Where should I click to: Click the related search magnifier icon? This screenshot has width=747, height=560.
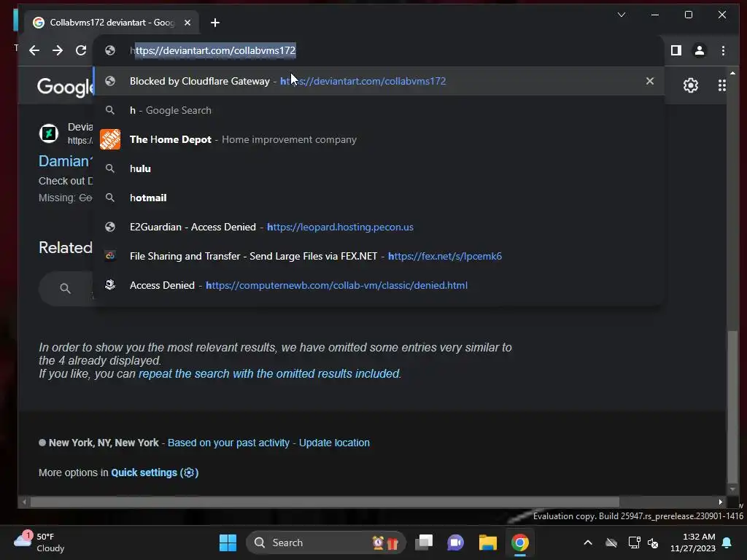[x=65, y=288]
